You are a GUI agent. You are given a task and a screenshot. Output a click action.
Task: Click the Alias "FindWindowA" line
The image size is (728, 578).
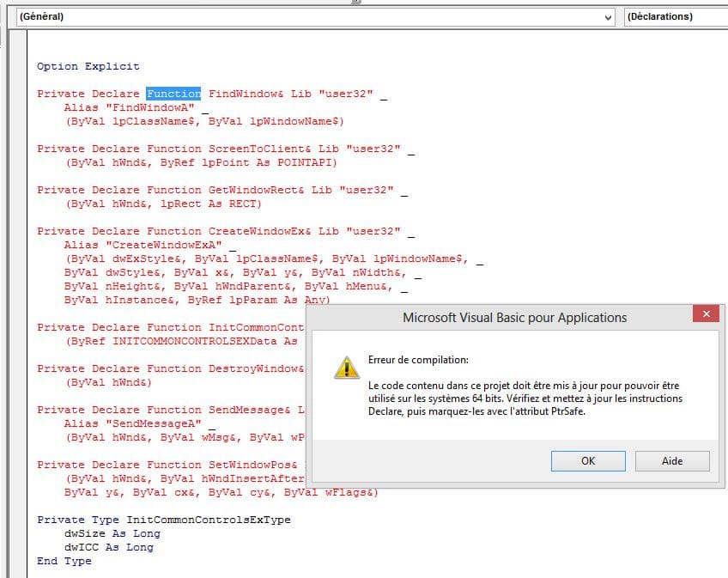[136, 108]
